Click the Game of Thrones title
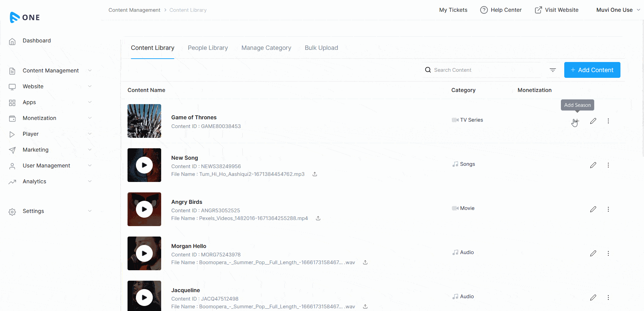This screenshot has width=644, height=311. point(194,117)
